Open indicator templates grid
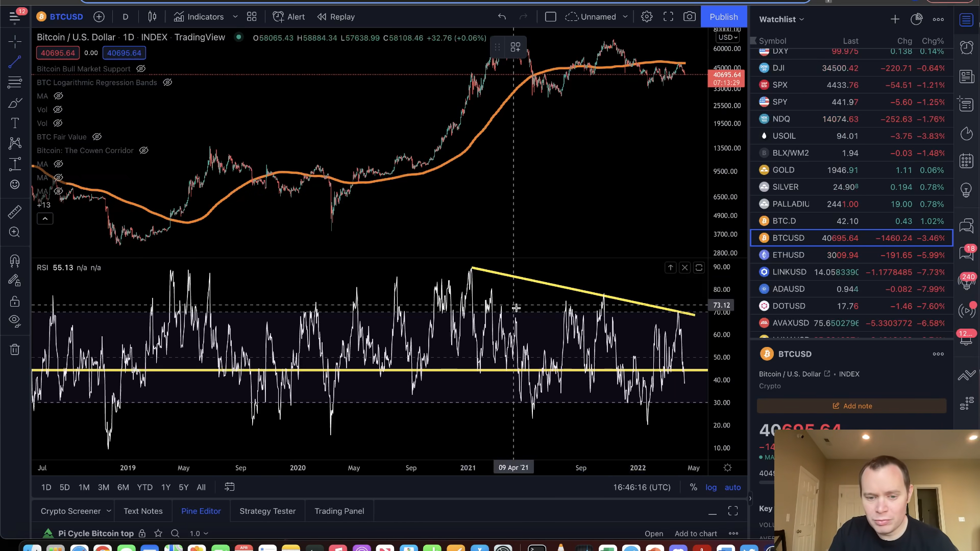Viewport: 980px width, 551px height. point(252,17)
